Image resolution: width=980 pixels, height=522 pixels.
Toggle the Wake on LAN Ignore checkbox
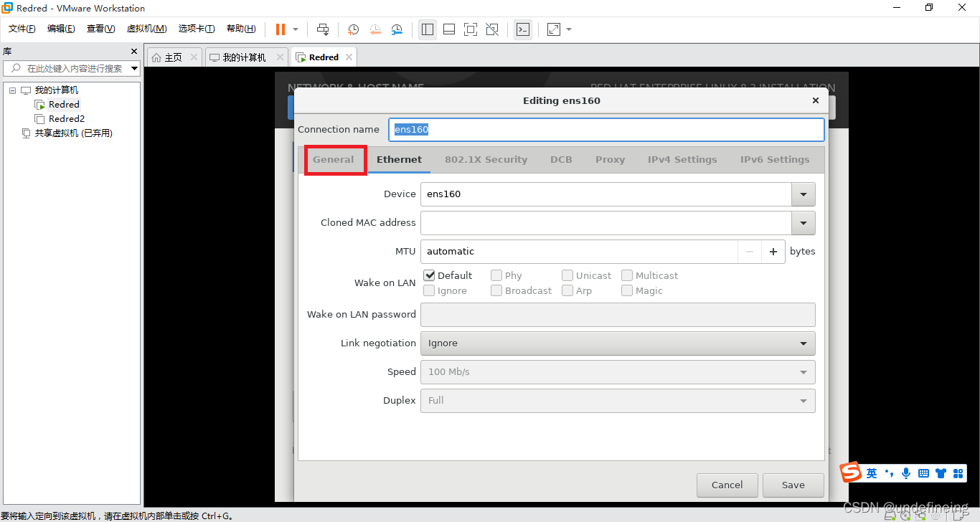pyautogui.click(x=429, y=290)
